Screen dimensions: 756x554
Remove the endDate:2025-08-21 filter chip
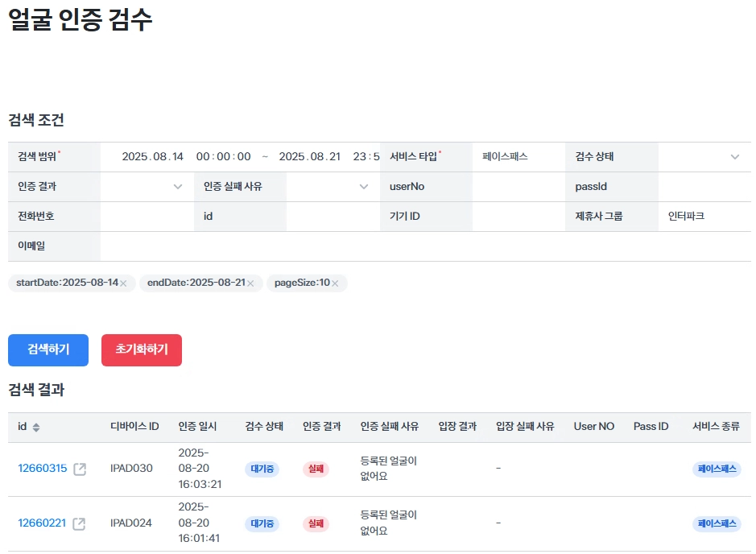(250, 283)
